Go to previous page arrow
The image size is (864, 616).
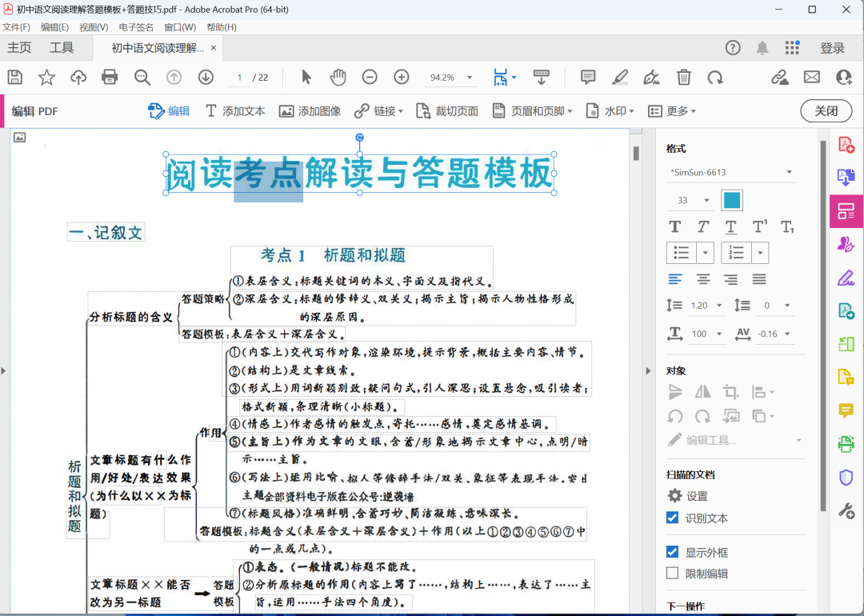tap(174, 77)
